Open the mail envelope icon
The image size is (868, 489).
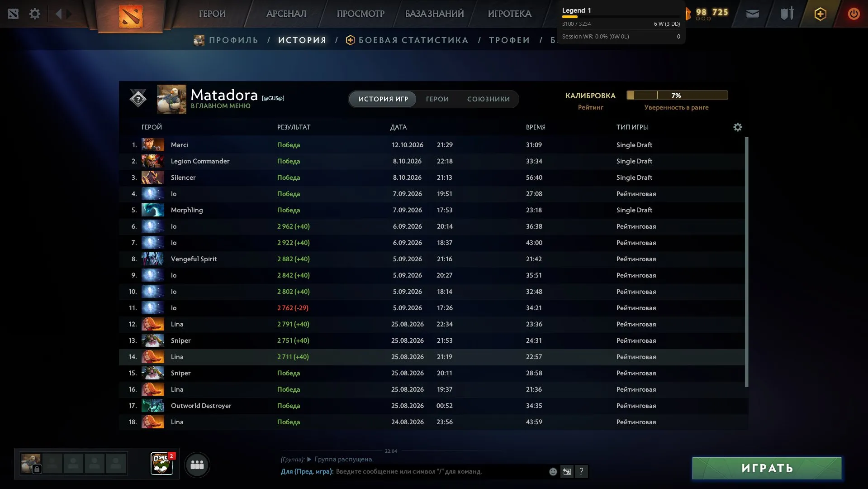pyautogui.click(x=752, y=14)
